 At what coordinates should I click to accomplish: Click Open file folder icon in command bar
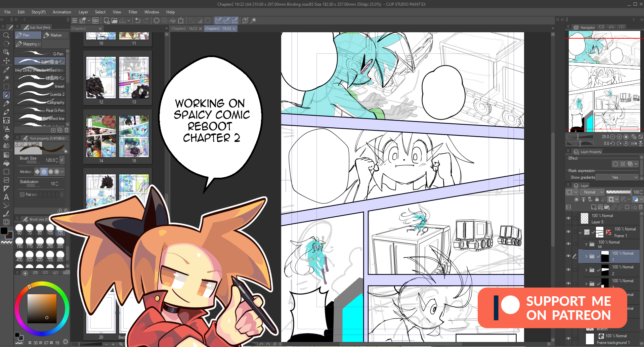(x=115, y=20)
